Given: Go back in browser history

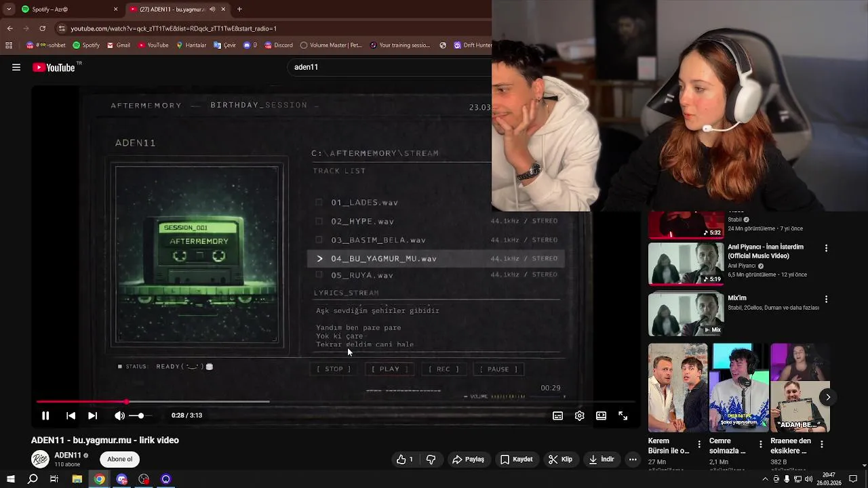Looking at the screenshot, I should (x=9, y=28).
